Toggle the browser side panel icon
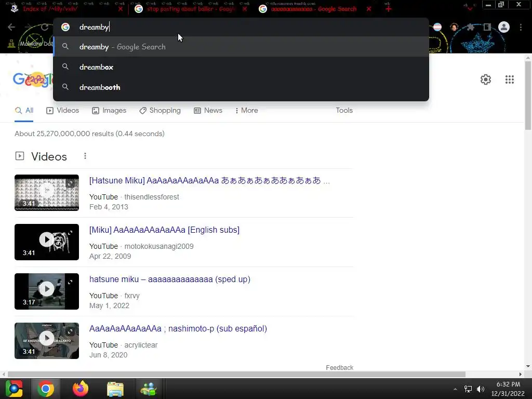Viewport: 532px width, 399px height. point(487,27)
